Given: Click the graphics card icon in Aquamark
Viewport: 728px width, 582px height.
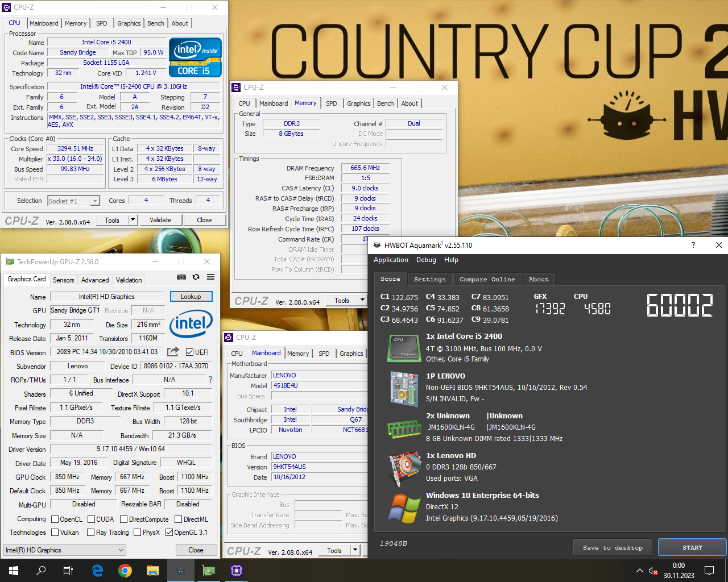Looking at the screenshot, I should coord(404,469).
